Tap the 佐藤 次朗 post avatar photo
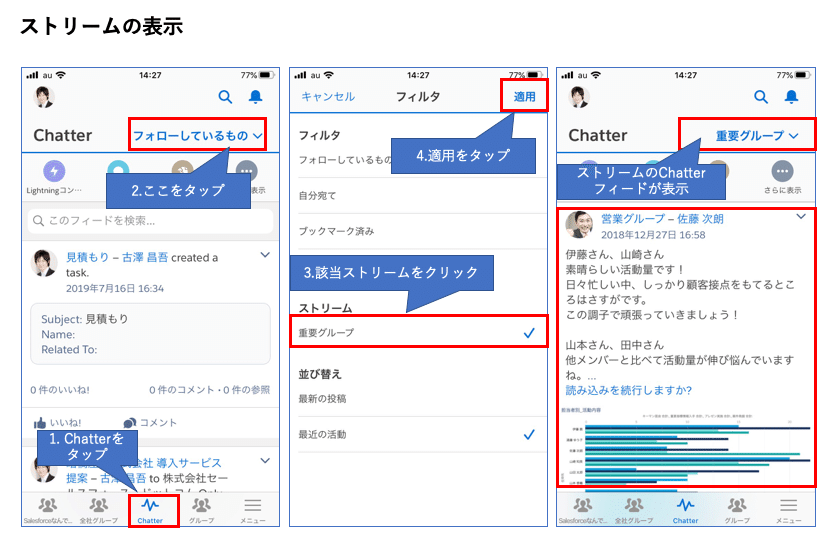The width and height of the screenshot is (839, 539). (x=579, y=224)
